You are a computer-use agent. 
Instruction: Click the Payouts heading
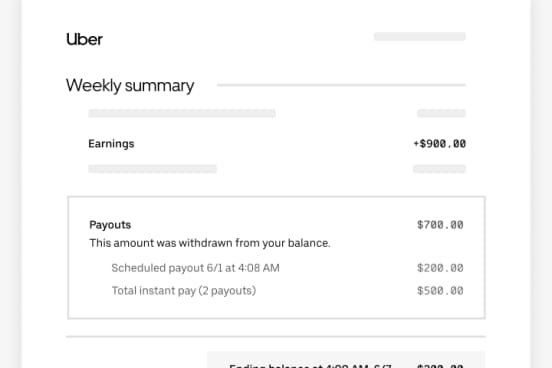tap(110, 225)
